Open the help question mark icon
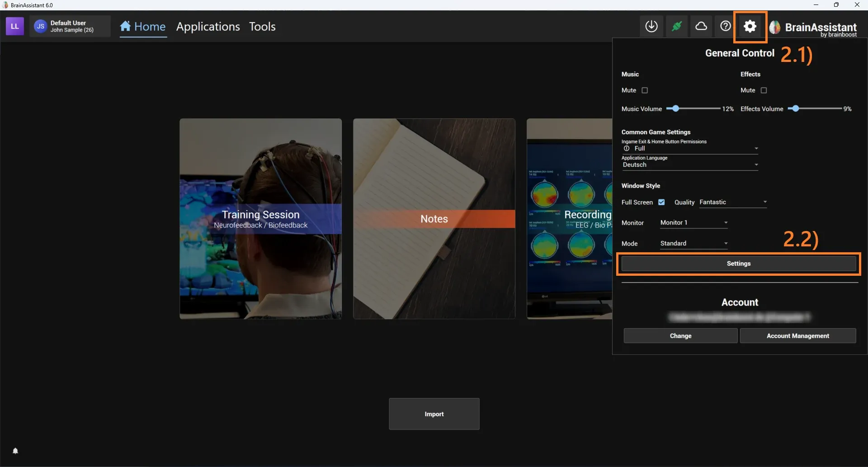 point(726,26)
